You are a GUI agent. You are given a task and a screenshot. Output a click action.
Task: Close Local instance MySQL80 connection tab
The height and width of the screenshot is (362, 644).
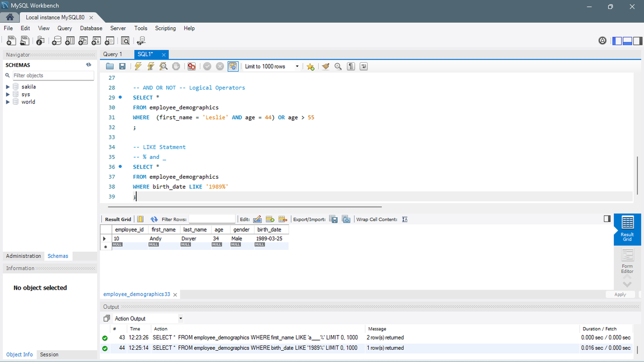pyautogui.click(x=91, y=18)
